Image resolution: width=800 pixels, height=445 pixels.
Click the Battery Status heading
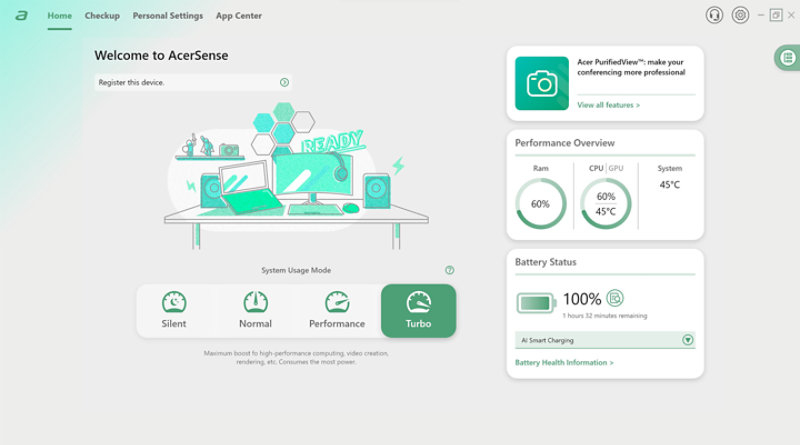click(545, 262)
